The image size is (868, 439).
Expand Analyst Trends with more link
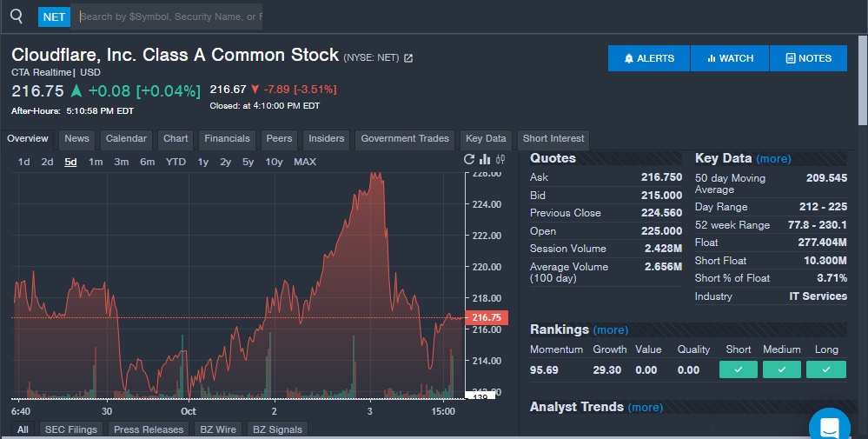[x=645, y=408]
